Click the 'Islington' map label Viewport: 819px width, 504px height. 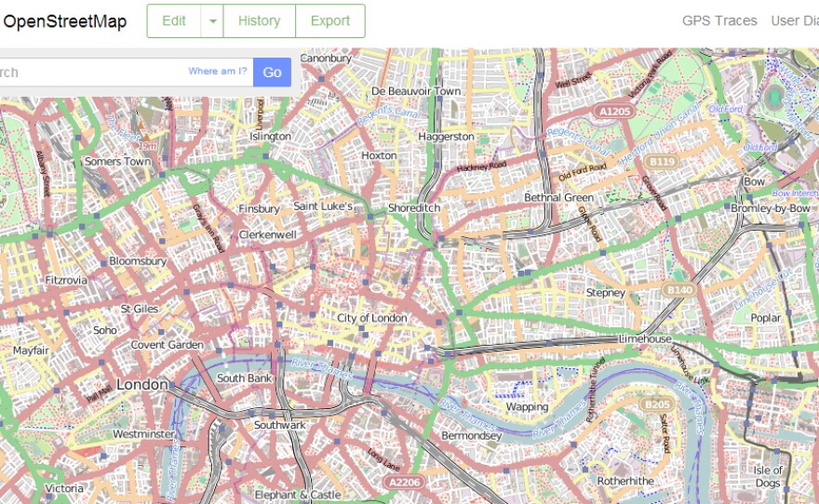[x=270, y=137]
